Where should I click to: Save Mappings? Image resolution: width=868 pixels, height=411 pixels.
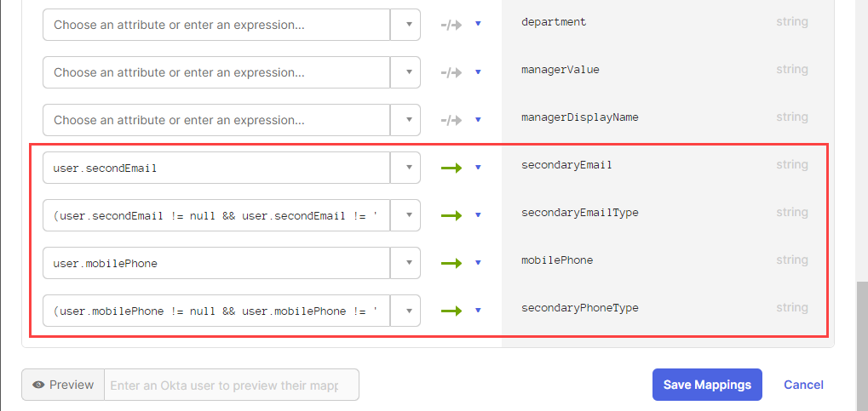(x=707, y=385)
